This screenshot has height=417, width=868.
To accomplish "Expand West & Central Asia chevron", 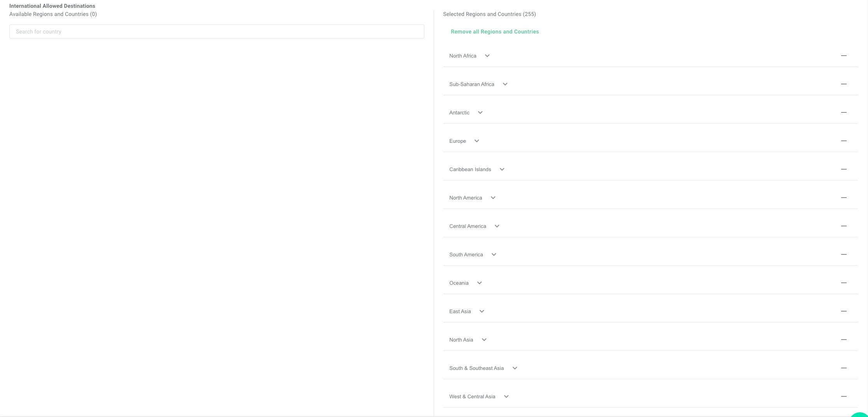I will [x=506, y=396].
